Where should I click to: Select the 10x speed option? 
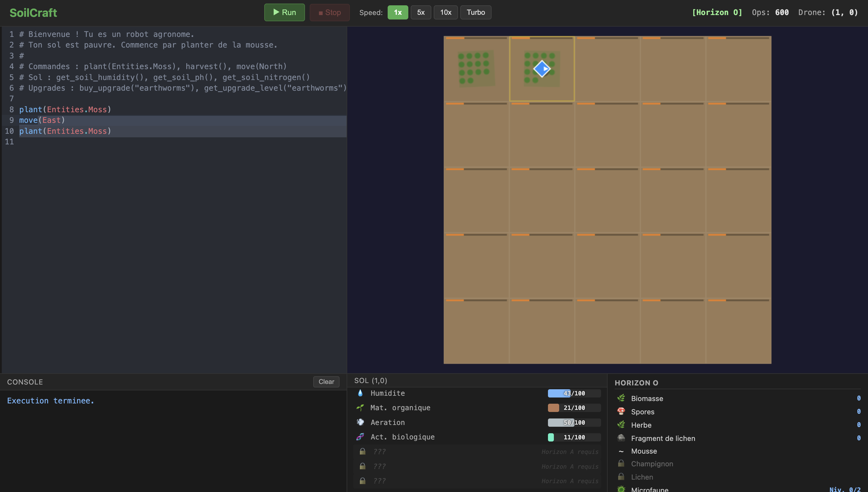click(x=446, y=12)
